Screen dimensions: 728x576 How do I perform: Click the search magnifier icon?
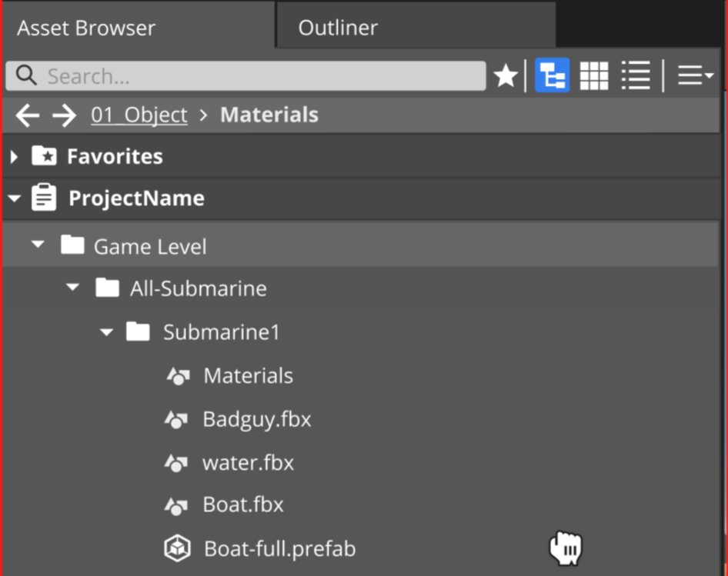click(25, 75)
